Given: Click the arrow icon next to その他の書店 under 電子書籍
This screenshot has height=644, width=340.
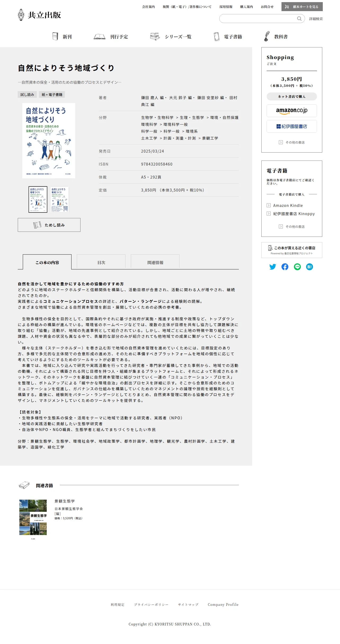Looking at the screenshot, I should coord(281,226).
